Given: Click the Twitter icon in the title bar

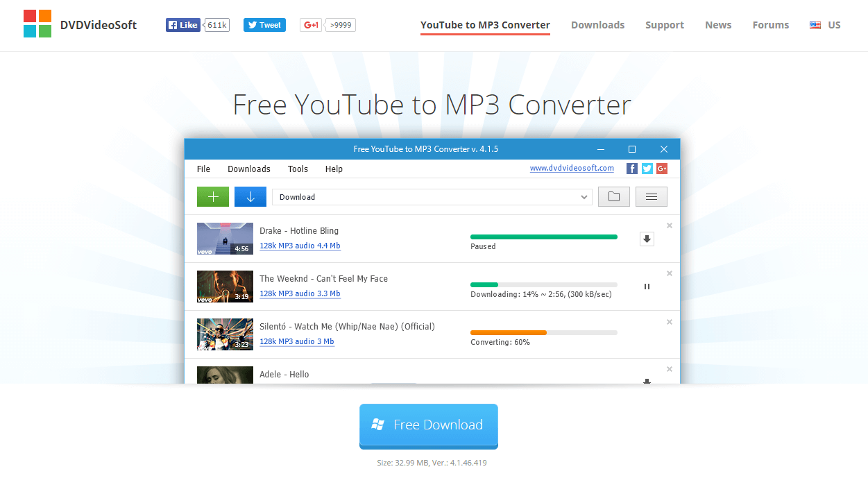Looking at the screenshot, I should 646,168.
